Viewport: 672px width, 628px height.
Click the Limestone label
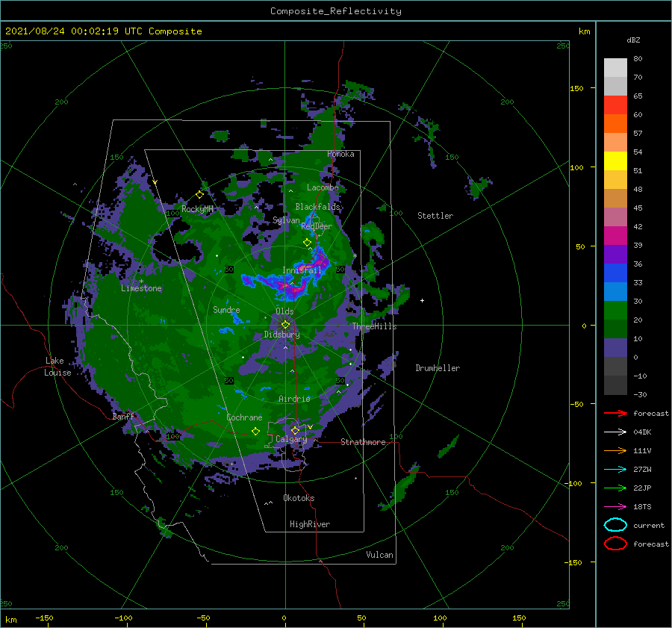(x=141, y=288)
